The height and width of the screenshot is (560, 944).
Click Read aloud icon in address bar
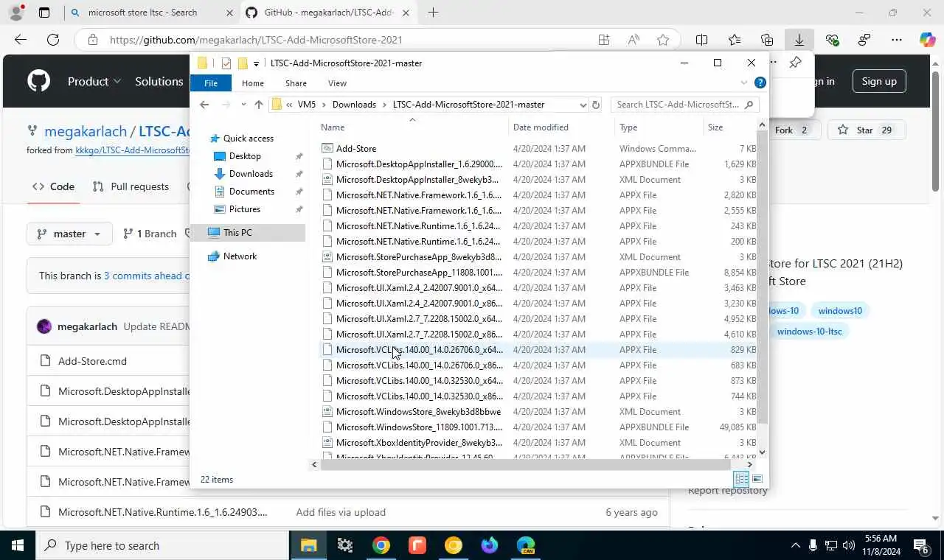(634, 40)
